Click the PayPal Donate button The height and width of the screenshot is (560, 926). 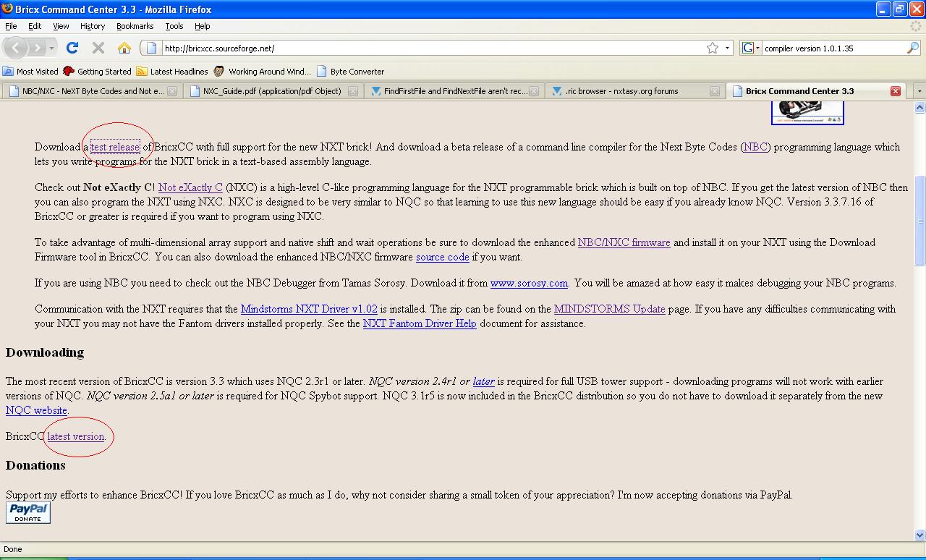click(28, 512)
